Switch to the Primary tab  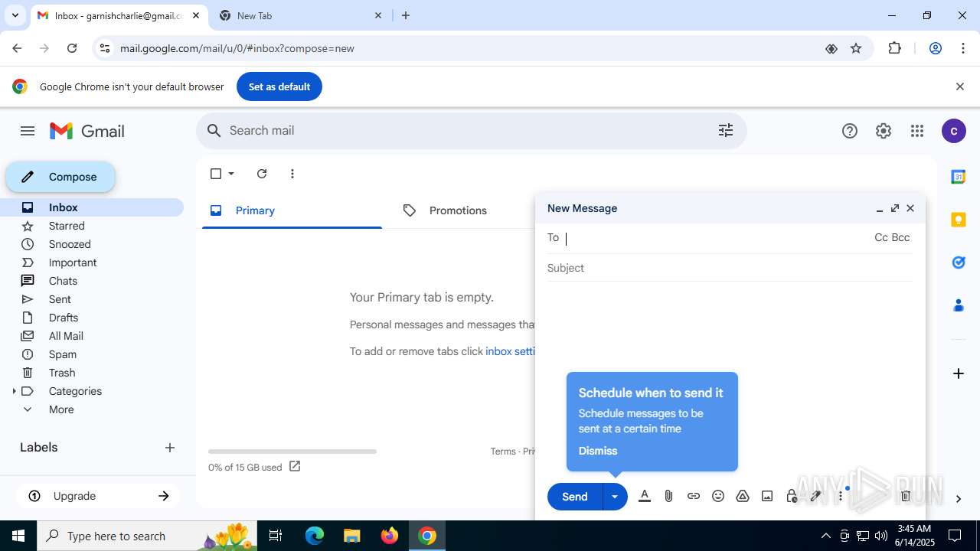tap(292, 210)
